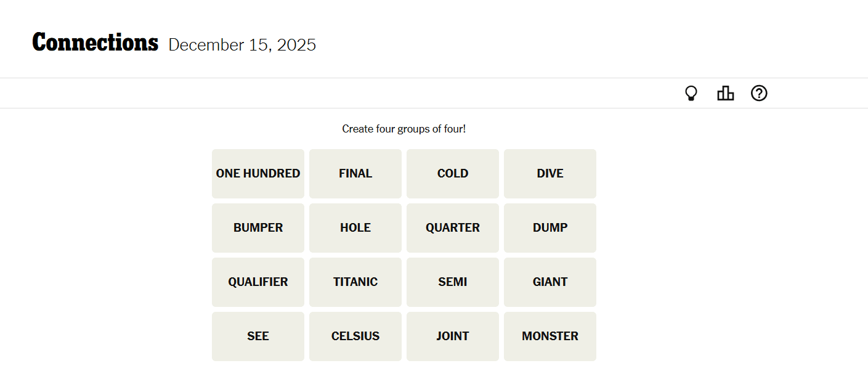Select the SEE tile
Viewport: 868px width, 371px height.
tap(258, 336)
